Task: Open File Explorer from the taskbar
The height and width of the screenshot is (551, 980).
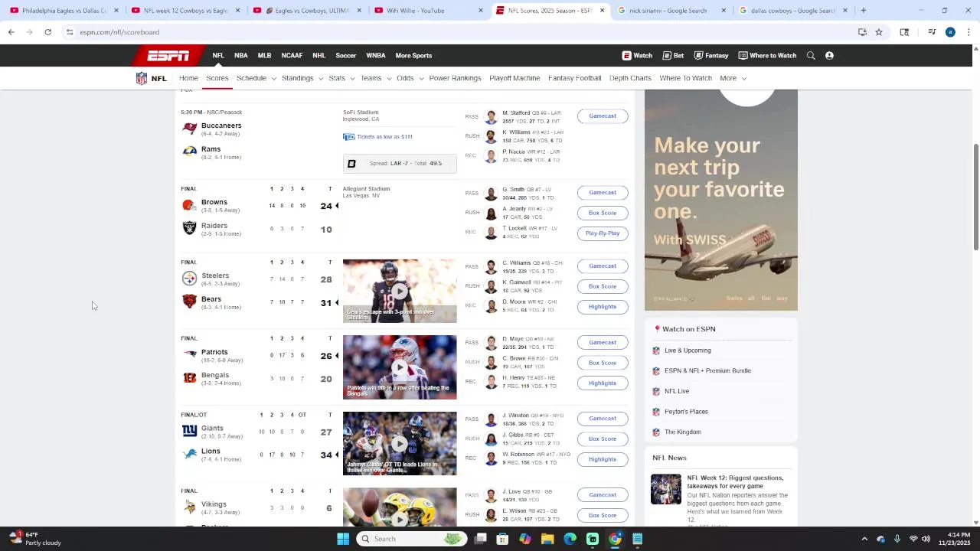Action: (x=547, y=539)
